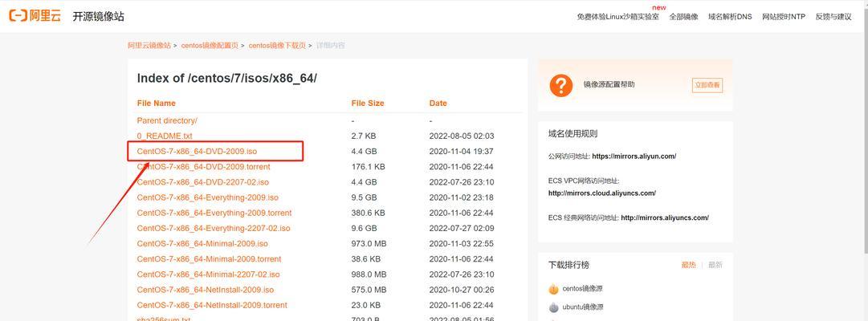Click the File Size column header
The height and width of the screenshot is (321, 868).
(368, 103)
